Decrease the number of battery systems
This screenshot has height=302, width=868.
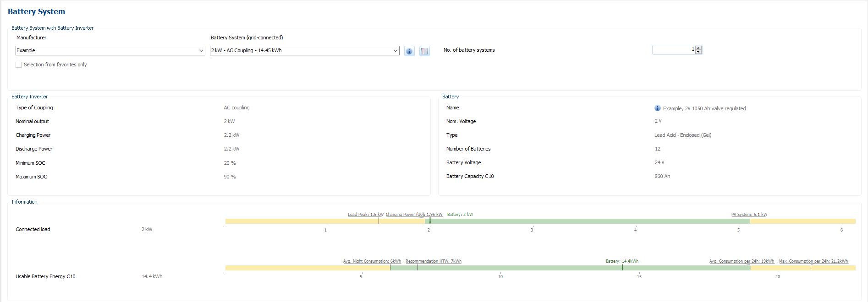pos(698,52)
